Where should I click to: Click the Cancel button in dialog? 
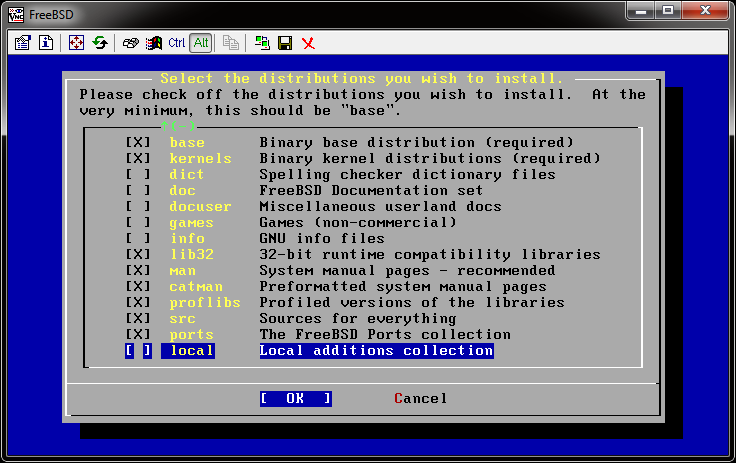coord(420,399)
